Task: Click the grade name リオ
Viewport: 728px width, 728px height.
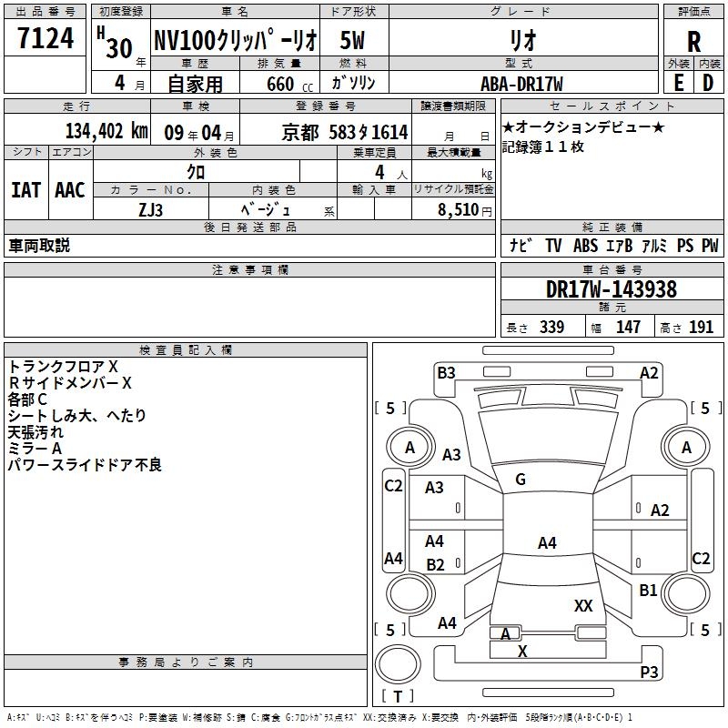Action: point(523,40)
